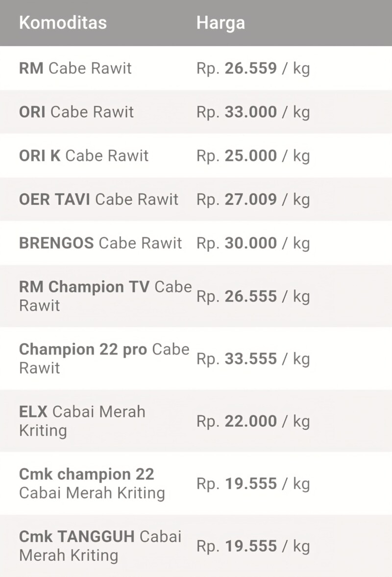Click the Rp. 26.555 / kg price
This screenshot has height=577, width=392.
253,297
